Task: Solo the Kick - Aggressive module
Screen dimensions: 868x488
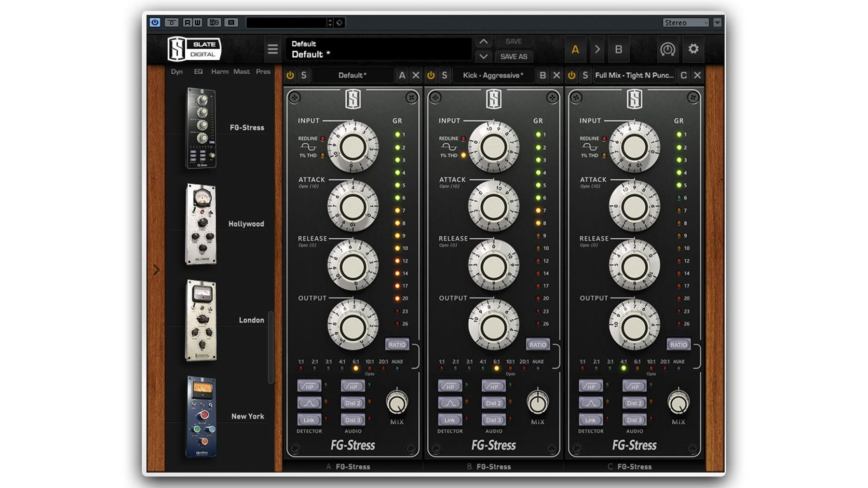Action: pyautogui.click(x=444, y=75)
